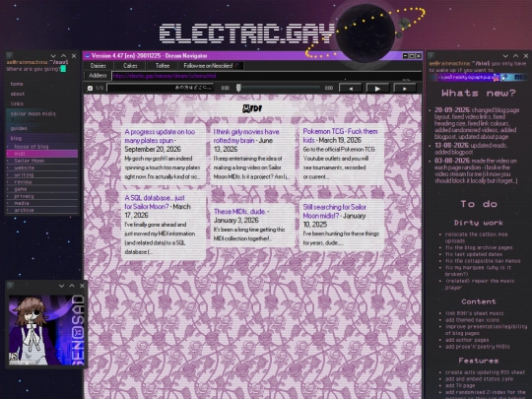Expand the navigation window with its up chevron
The height and width of the screenshot is (399, 532).
(63, 55)
